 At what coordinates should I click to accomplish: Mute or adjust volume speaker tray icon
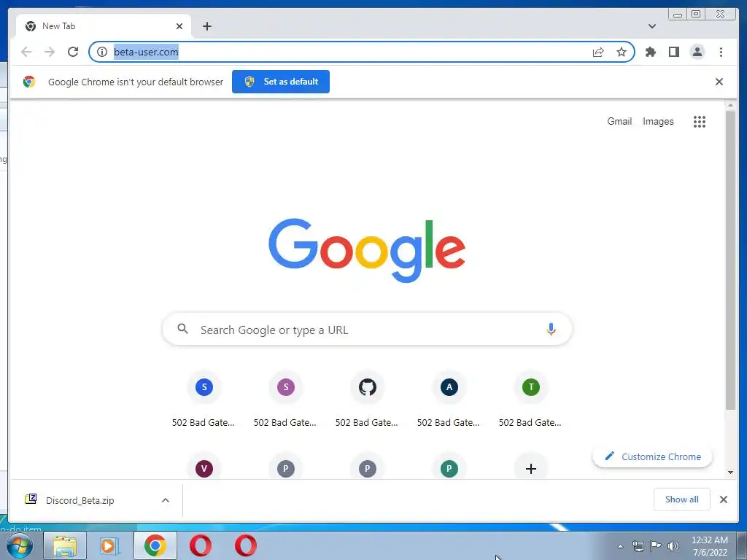click(673, 545)
